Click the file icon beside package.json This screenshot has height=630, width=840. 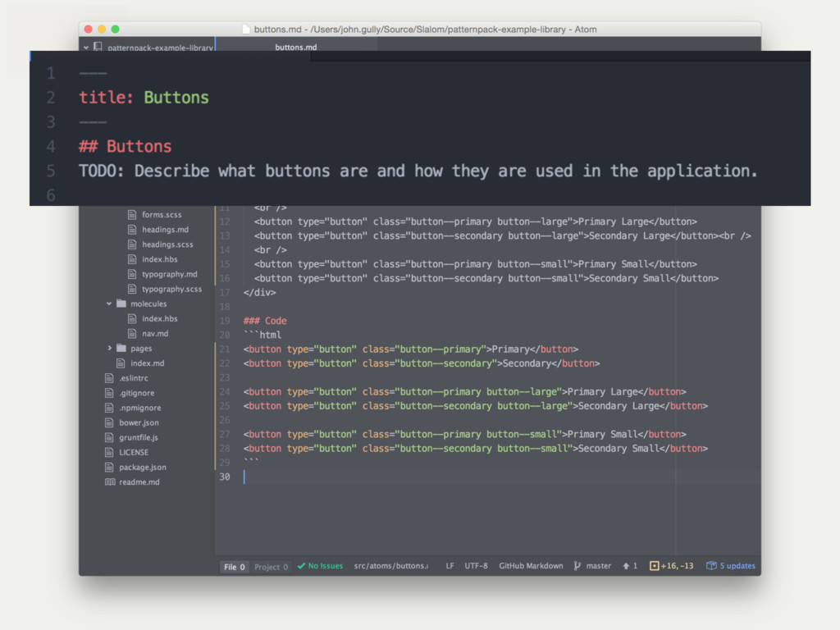(x=109, y=467)
